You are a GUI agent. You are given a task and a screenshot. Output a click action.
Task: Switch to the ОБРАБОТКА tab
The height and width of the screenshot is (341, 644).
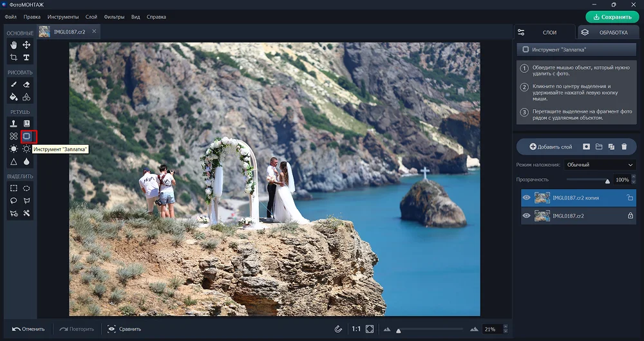(609, 32)
